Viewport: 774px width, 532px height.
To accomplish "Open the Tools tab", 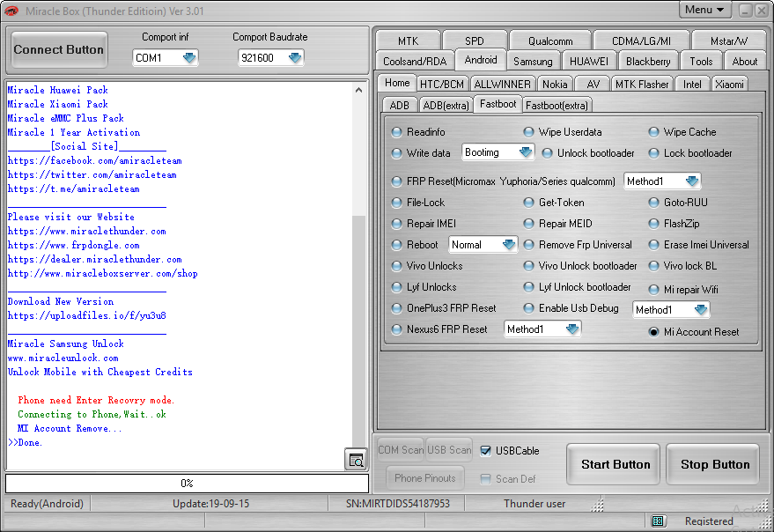I will point(701,62).
